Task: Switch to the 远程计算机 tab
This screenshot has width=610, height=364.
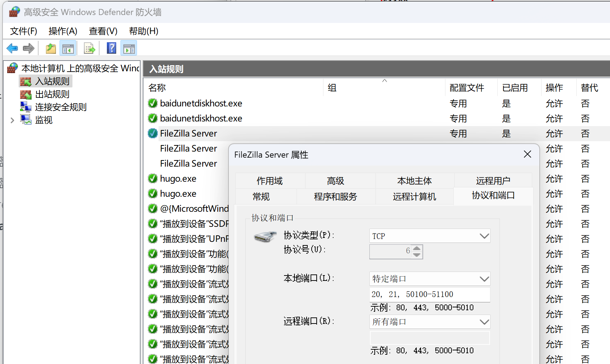Action: point(415,197)
